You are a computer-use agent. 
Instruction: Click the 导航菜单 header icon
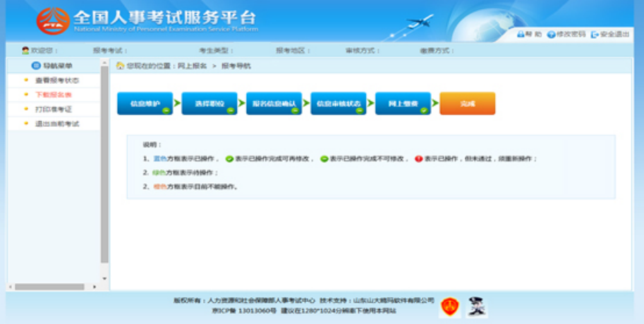point(35,66)
